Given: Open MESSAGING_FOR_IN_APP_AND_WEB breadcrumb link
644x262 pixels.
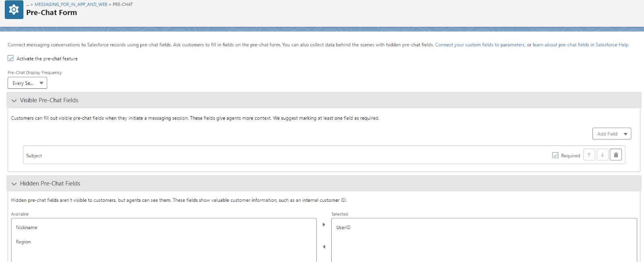Looking at the screenshot, I should click(x=71, y=4).
